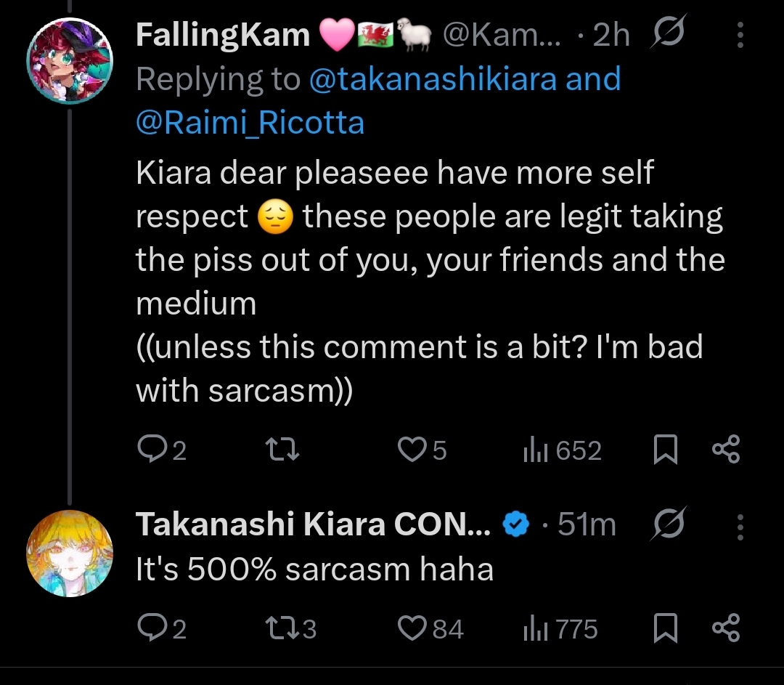Screen dimensions: 784x685
Task: Open the @Raimi_Ricotta mention link
Action: [250, 123]
